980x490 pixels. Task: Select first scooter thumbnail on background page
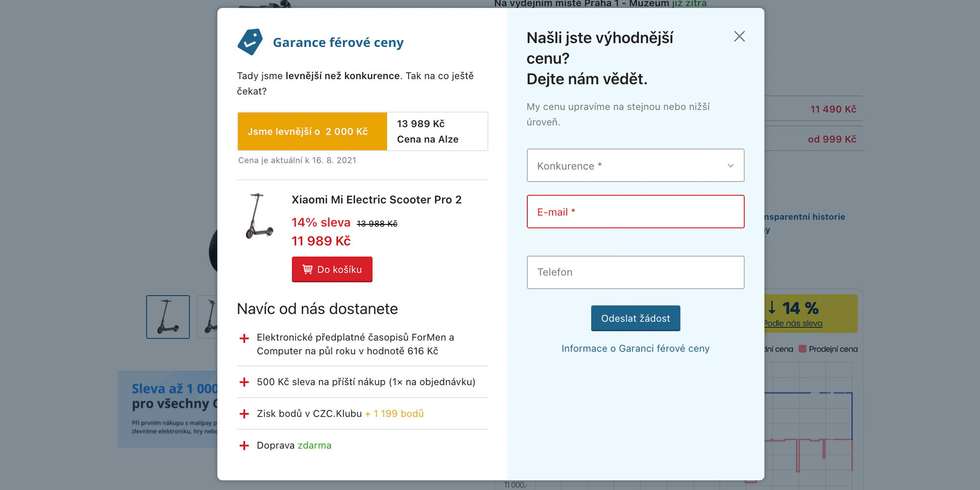click(168, 317)
